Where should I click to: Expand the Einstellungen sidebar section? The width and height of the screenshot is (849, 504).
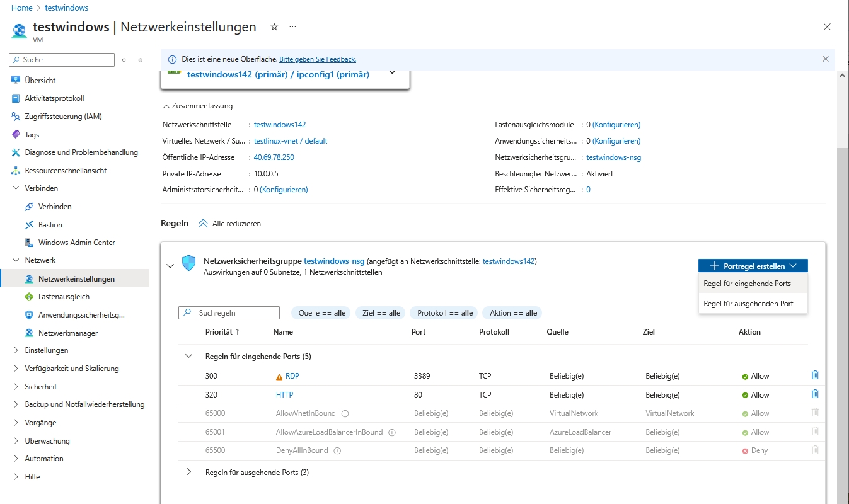click(16, 350)
